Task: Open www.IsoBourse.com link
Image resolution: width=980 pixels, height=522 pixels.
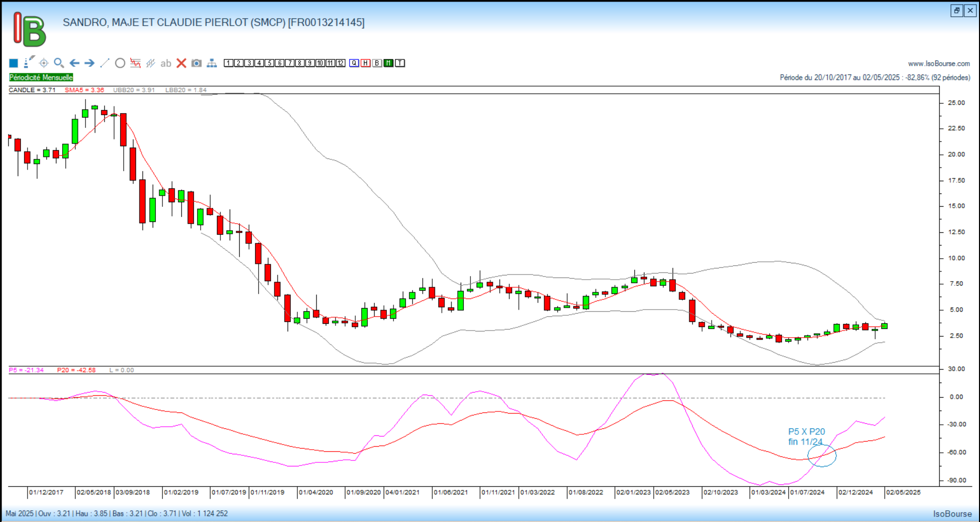Action: [939, 64]
